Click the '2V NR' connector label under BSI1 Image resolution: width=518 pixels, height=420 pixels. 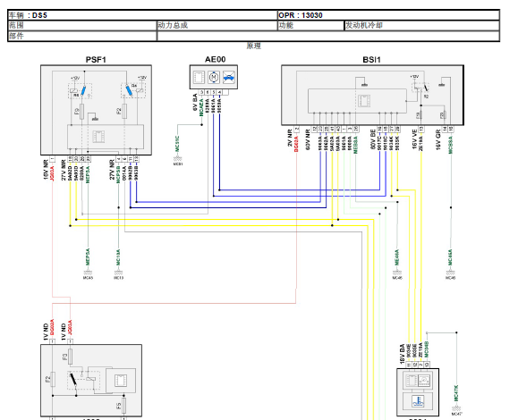[x=290, y=138]
